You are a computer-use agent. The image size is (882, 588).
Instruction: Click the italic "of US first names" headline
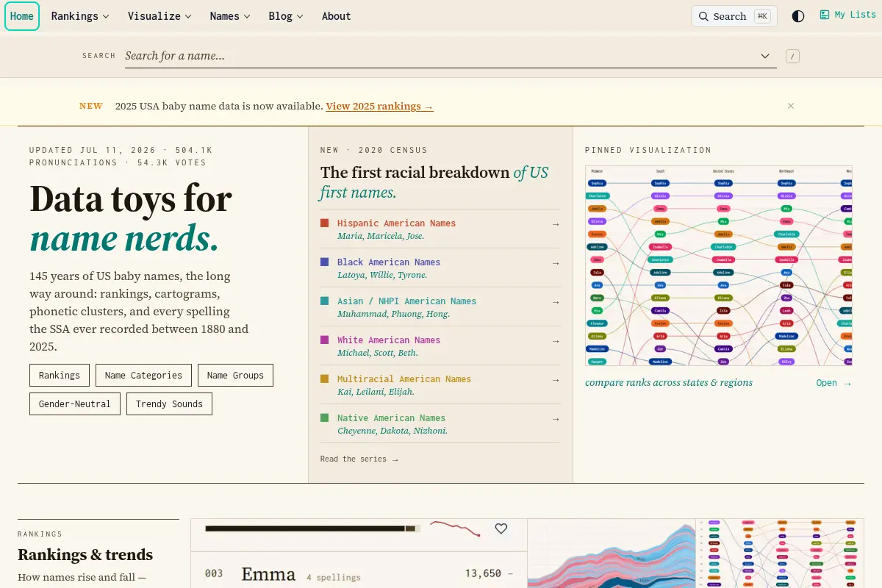click(434, 182)
